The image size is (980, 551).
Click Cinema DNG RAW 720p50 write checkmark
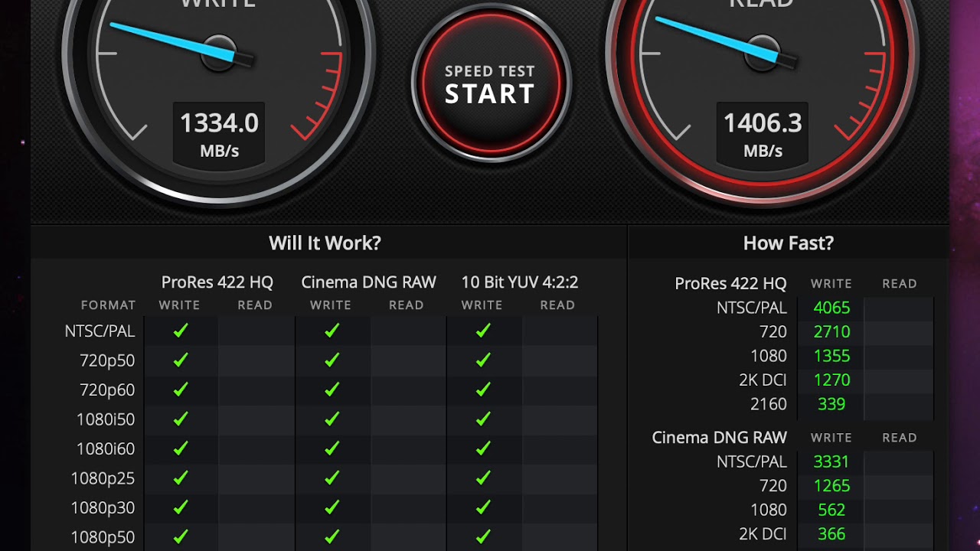332,360
